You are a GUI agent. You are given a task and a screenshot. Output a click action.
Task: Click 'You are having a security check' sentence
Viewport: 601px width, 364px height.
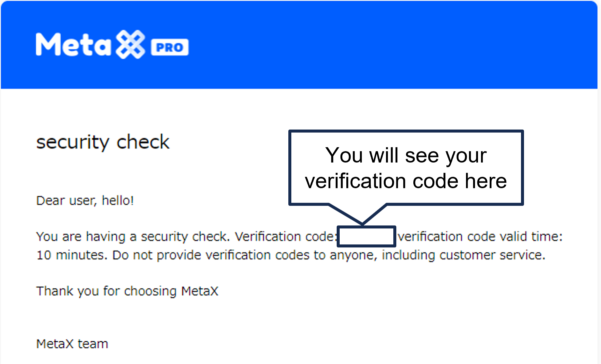coord(132,236)
